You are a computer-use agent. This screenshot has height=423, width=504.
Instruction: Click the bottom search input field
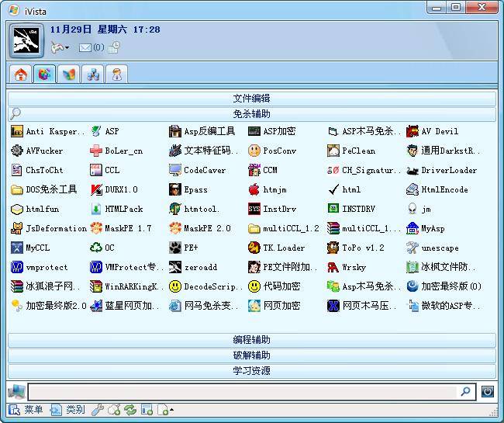click(243, 392)
